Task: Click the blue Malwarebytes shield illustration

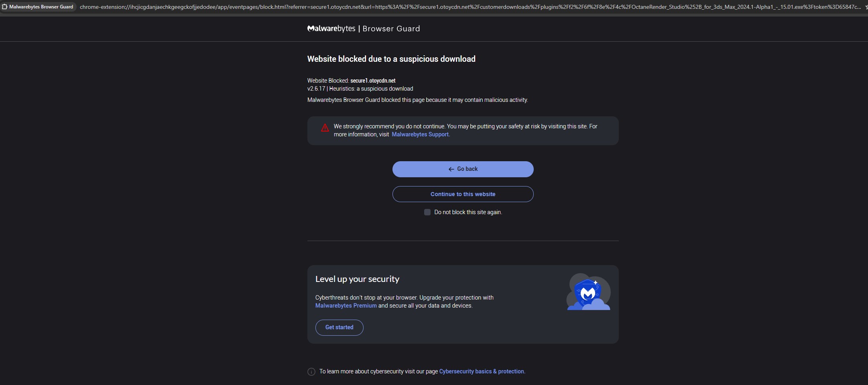Action: [x=588, y=292]
